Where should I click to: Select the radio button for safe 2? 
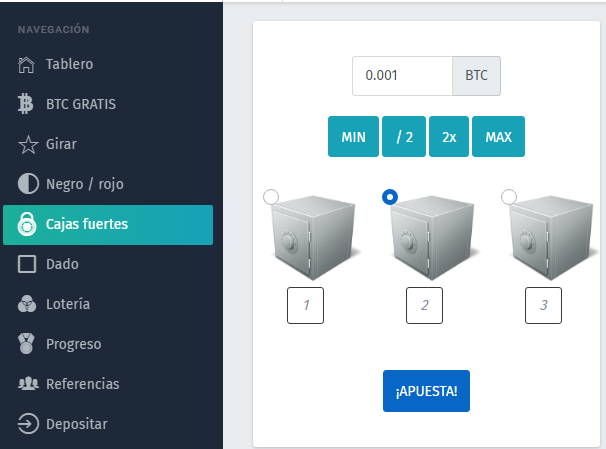coord(390,197)
